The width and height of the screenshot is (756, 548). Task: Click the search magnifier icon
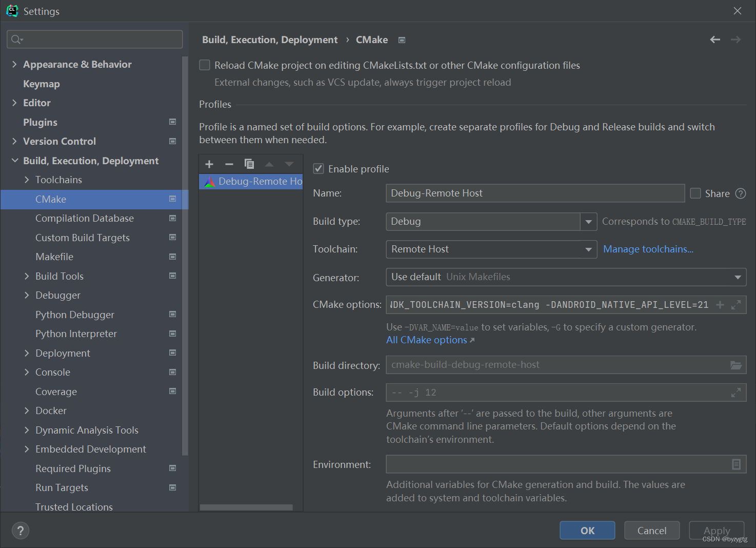[16, 40]
